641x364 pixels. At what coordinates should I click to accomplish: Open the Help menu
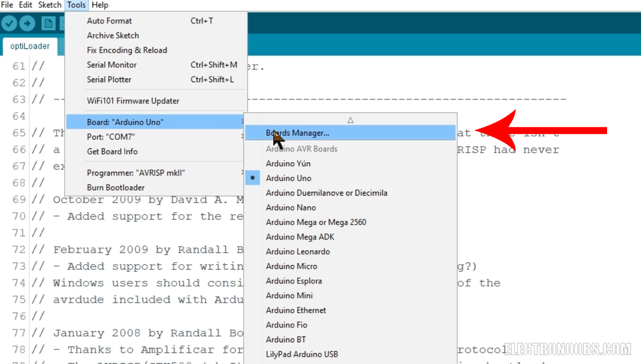point(100,5)
